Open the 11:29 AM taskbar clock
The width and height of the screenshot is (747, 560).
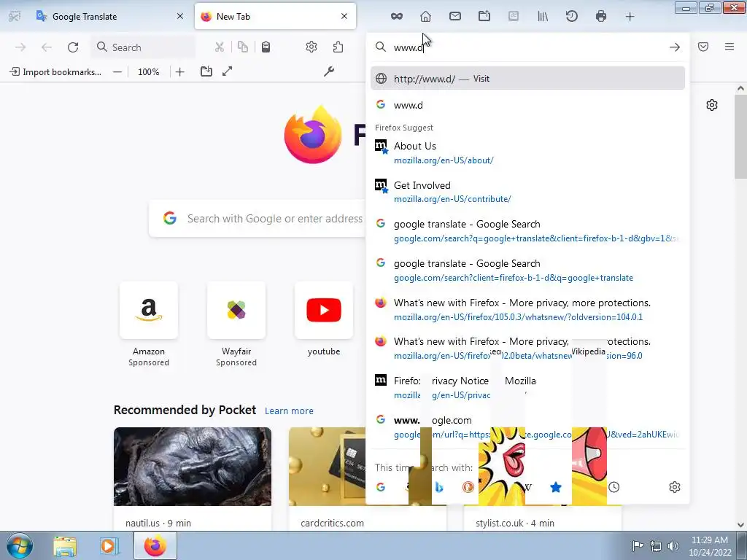[x=709, y=546]
